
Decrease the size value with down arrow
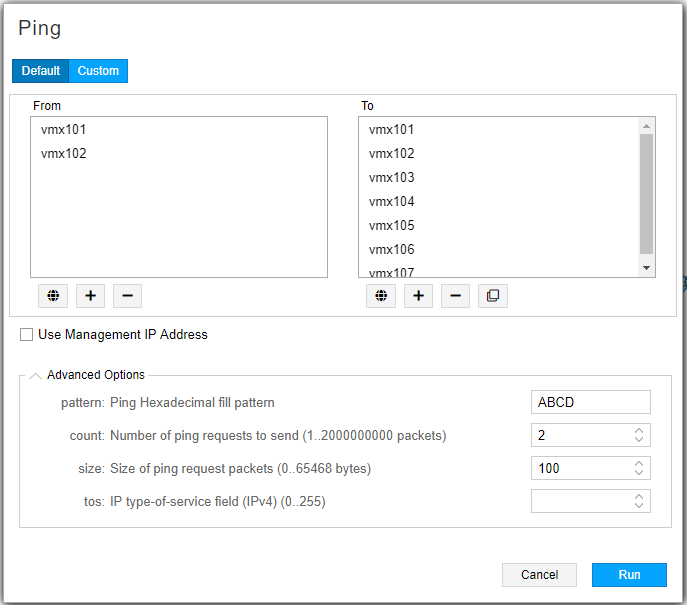[x=639, y=473]
